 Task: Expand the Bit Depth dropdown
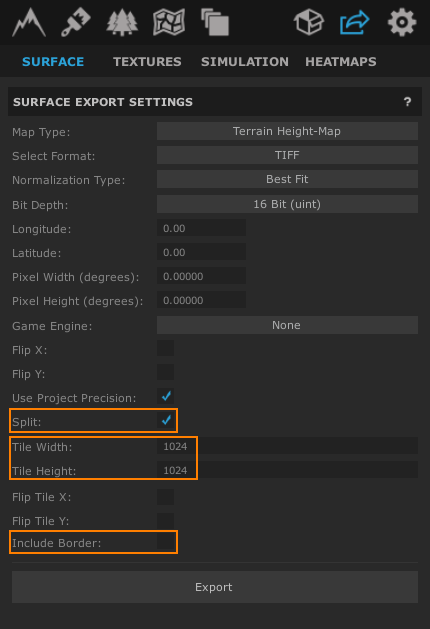[x=287, y=204]
